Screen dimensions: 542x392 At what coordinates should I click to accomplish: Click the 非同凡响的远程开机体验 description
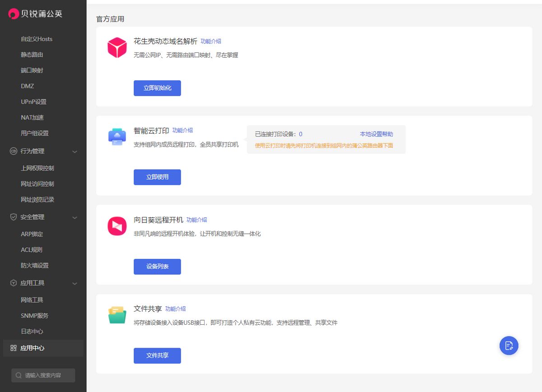(197, 234)
